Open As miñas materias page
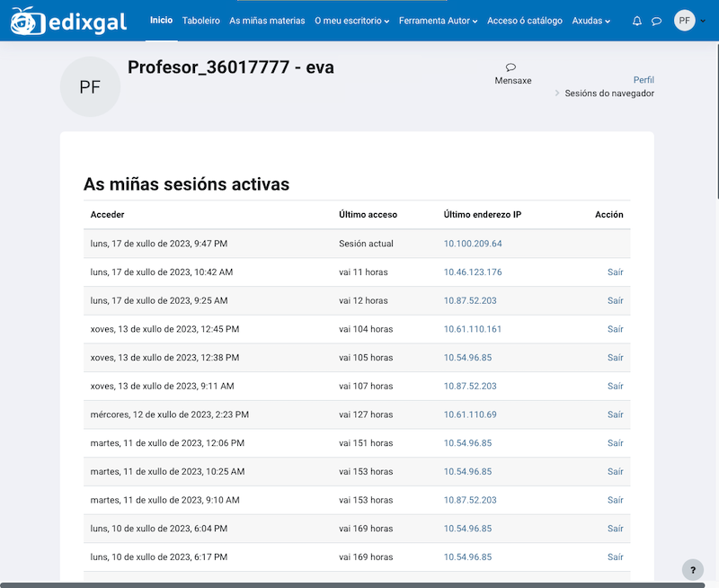The width and height of the screenshot is (719, 588). click(267, 21)
